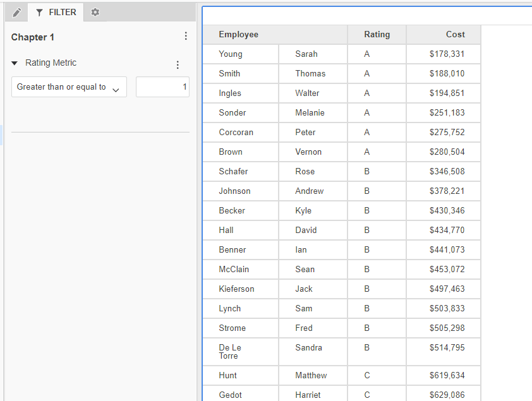Switch to the FILTER tab
532x401 pixels.
click(56, 13)
